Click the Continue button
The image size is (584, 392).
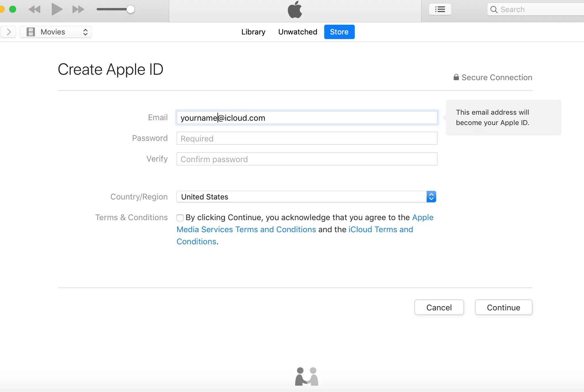click(x=503, y=307)
